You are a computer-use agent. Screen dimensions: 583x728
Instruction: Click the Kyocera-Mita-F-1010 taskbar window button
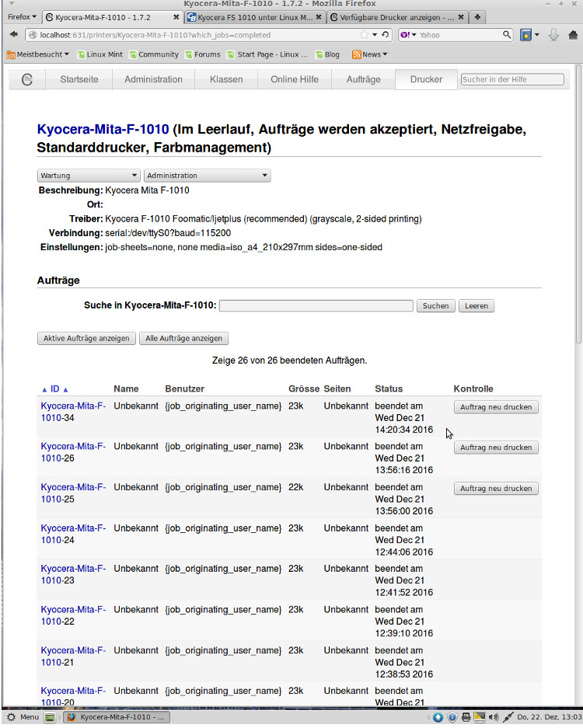coord(116,717)
